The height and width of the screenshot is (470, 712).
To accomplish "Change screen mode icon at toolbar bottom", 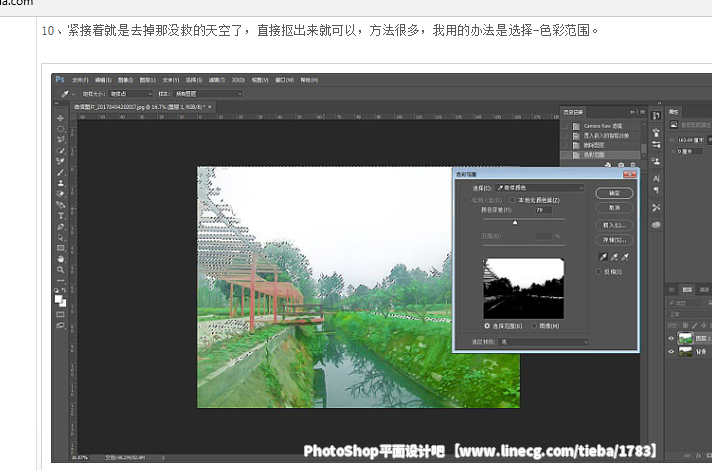I will 60,325.
